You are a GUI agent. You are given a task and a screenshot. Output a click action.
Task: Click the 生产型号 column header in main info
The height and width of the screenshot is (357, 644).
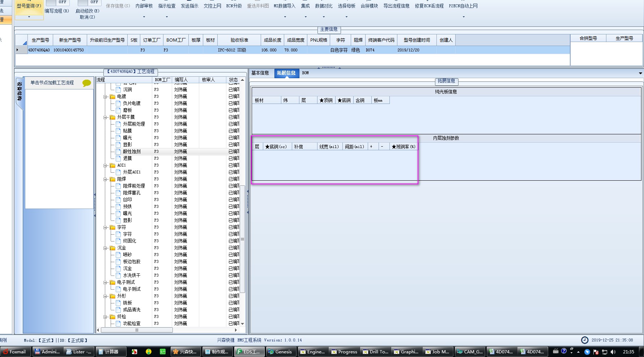[x=40, y=40]
